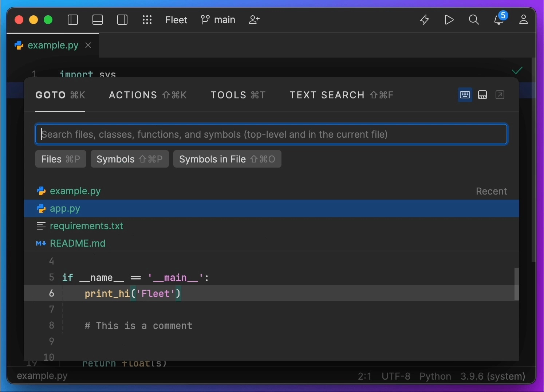
Task: Click the red close window button
Action: [x=19, y=20]
